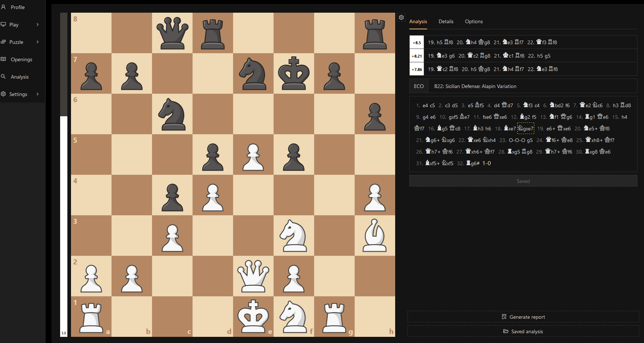Select the white pawn on e5
The width and height of the screenshot is (644, 343).
point(253,156)
